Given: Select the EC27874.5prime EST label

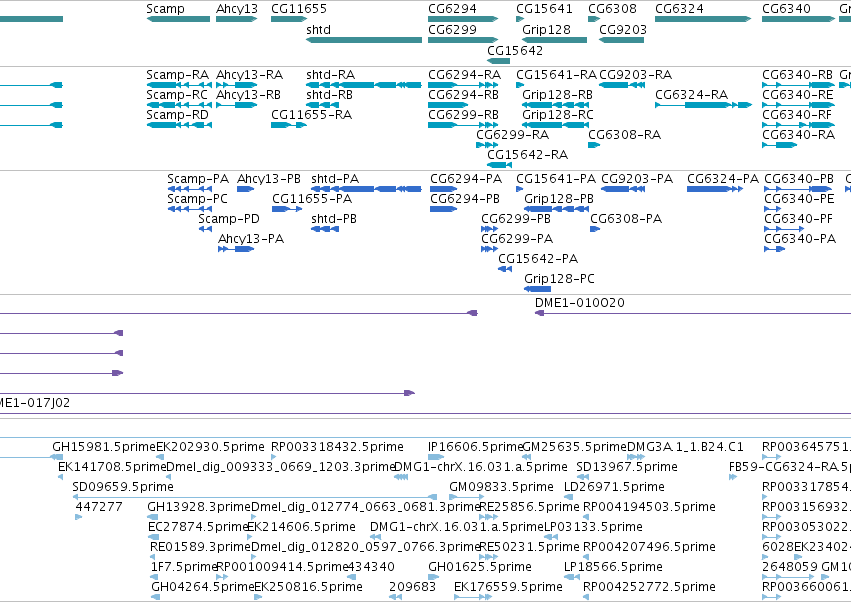Looking at the screenshot, I should coord(198,527).
